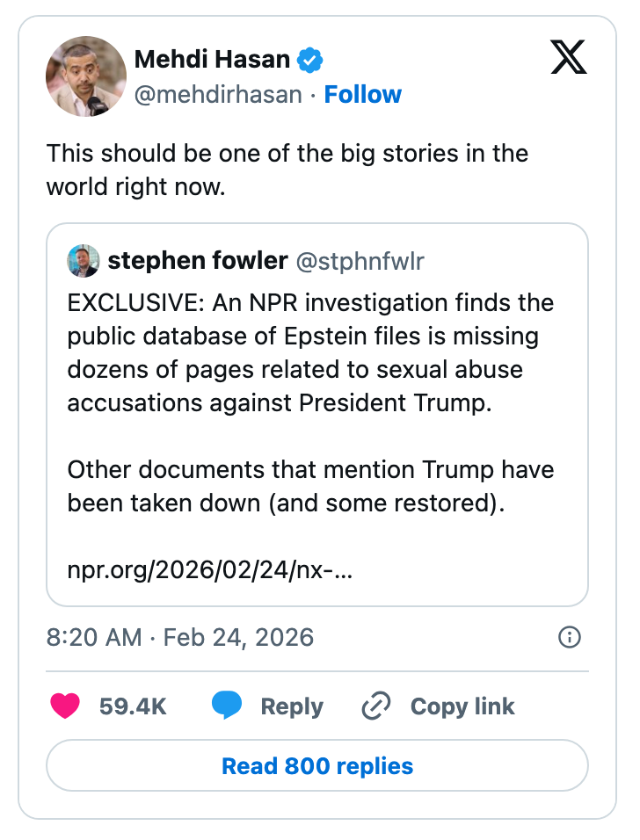
Task: Open Mehdi Hasan's profile picture
Action: pyautogui.click(x=86, y=76)
